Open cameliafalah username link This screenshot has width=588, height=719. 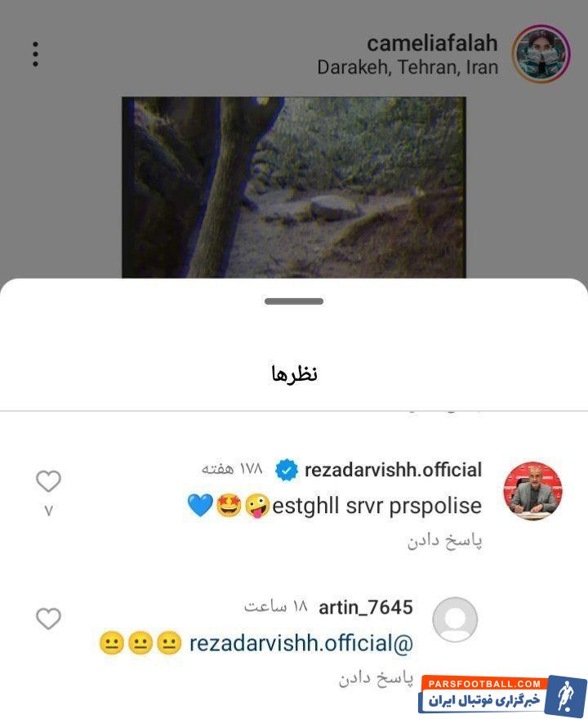point(432,43)
